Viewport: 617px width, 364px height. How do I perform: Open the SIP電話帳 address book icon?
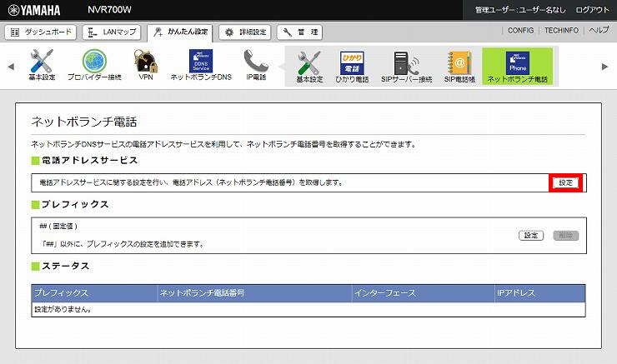[459, 67]
